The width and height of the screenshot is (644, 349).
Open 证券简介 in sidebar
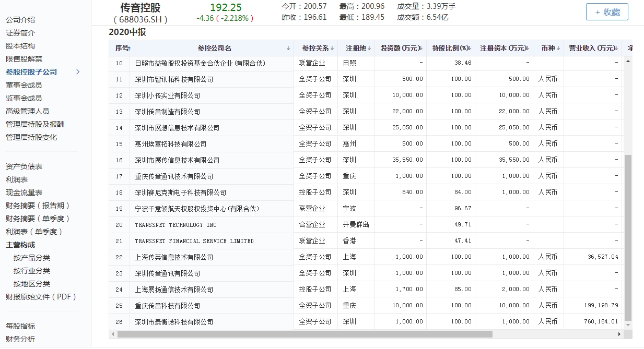(x=20, y=33)
